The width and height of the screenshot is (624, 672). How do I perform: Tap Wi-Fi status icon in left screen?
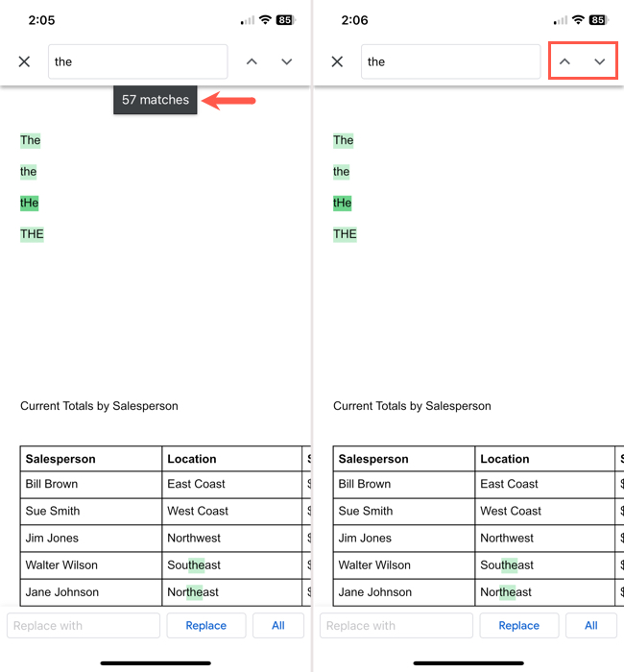pyautogui.click(x=265, y=20)
